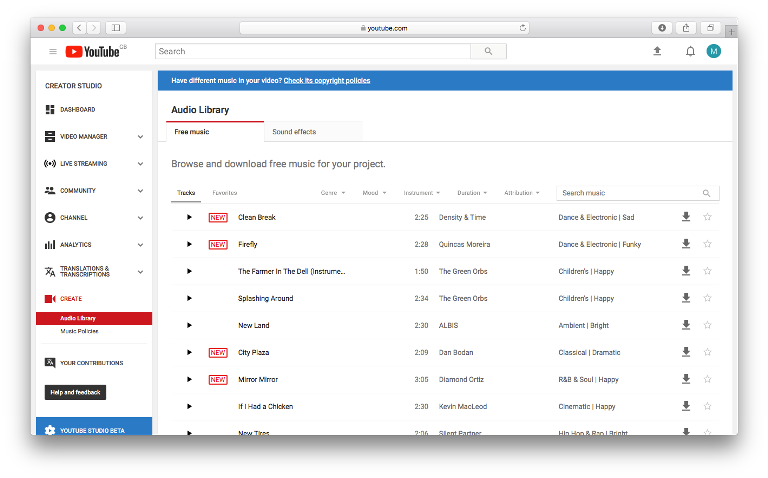Open YouTube Studio Beta
Image resolution: width=768 pixels, height=478 pixels.
[x=94, y=426]
